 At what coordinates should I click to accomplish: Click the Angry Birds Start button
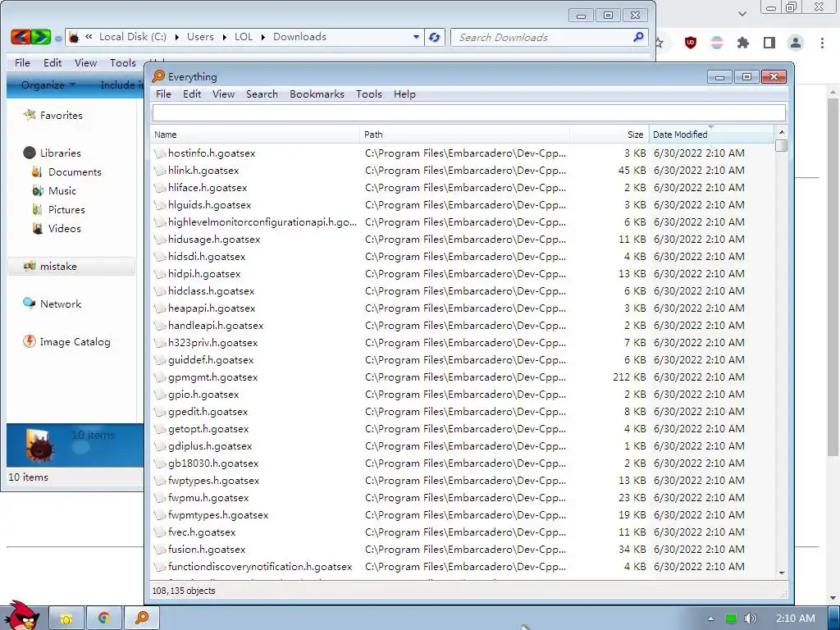pos(22,616)
